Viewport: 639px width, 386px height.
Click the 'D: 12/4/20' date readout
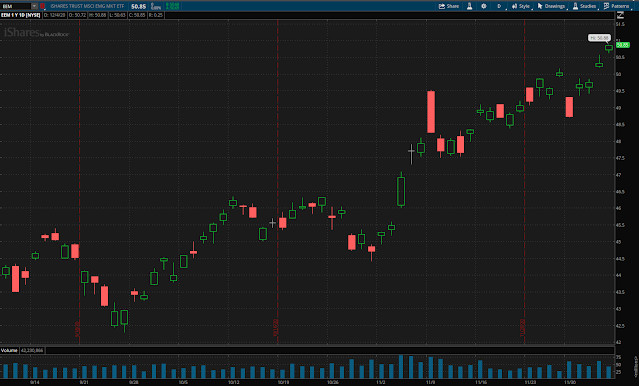(55, 15)
